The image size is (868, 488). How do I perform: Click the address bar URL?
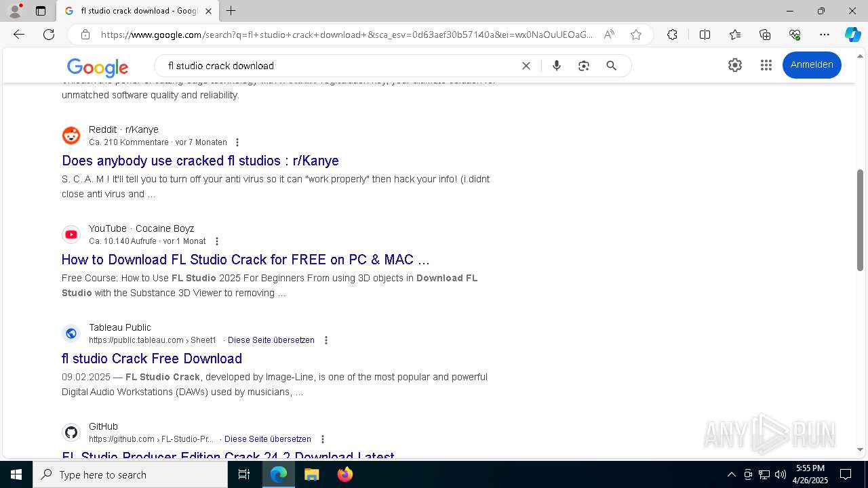click(347, 35)
